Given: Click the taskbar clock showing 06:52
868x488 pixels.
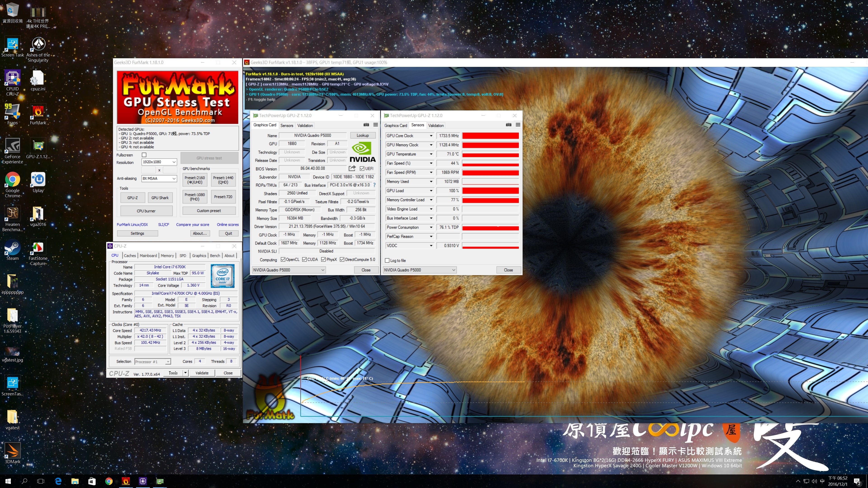Looking at the screenshot, I should click(x=838, y=481).
